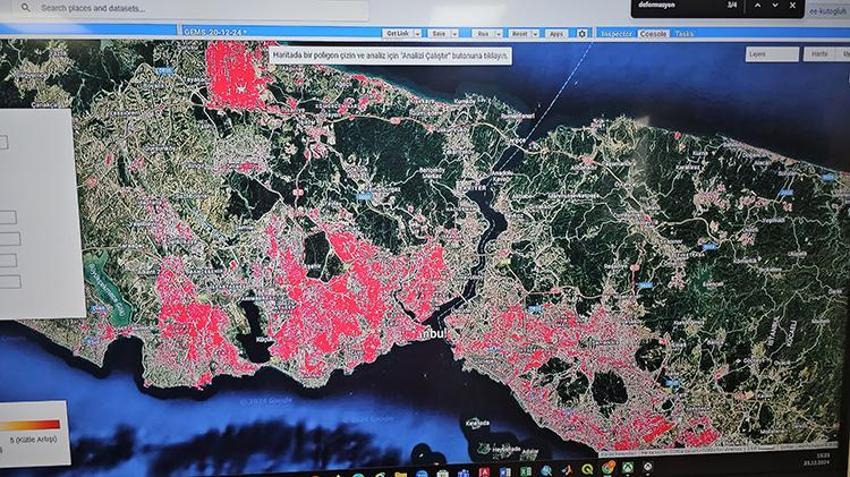Expand the Run dropdown arrow
This screenshot has width=850, height=477.
click(x=498, y=34)
